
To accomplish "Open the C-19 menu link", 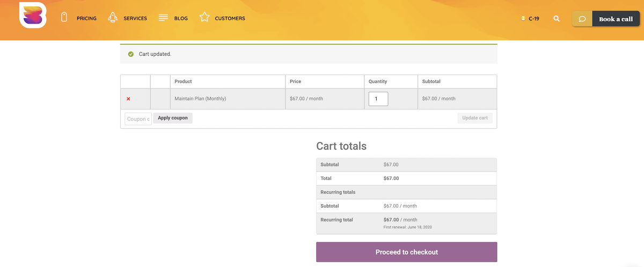I will pos(534,18).
